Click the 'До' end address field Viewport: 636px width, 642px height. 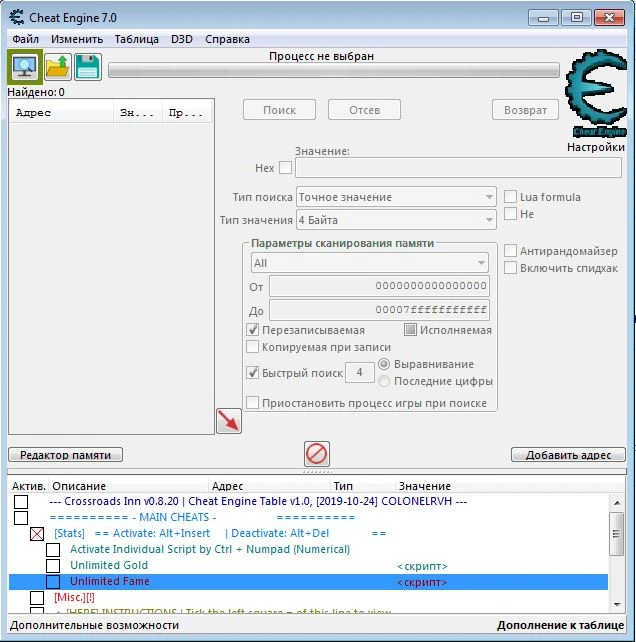click(379, 310)
